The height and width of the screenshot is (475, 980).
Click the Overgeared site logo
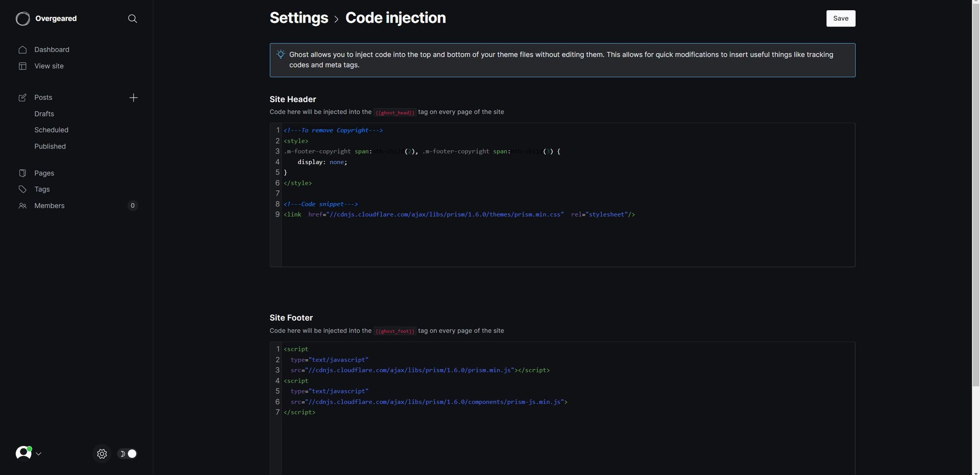coord(23,19)
